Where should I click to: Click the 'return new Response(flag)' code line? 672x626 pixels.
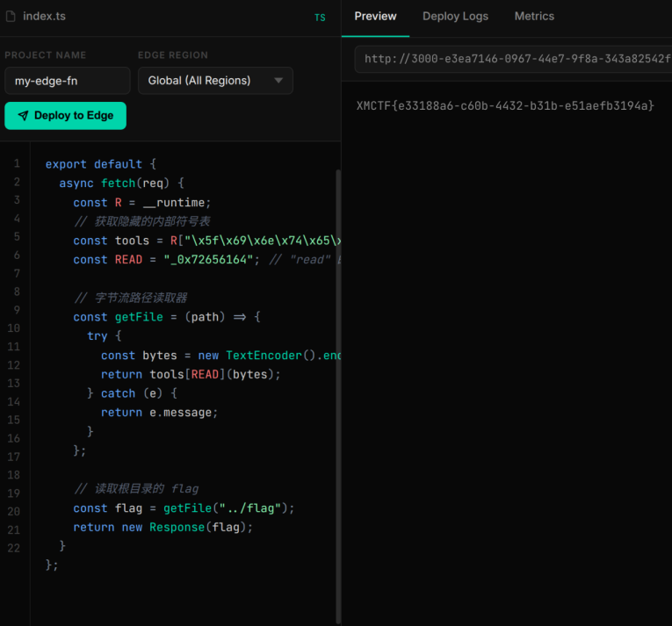[163, 527]
